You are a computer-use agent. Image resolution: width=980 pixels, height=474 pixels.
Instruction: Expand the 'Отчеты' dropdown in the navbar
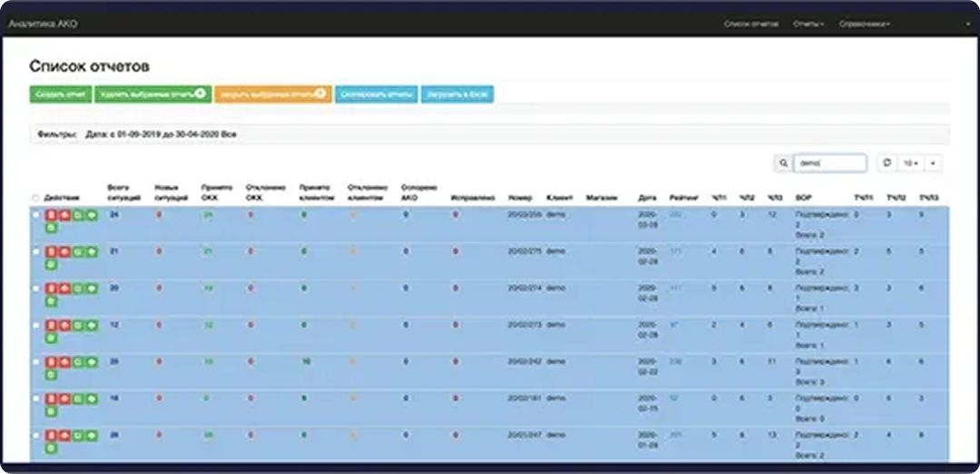tap(808, 24)
